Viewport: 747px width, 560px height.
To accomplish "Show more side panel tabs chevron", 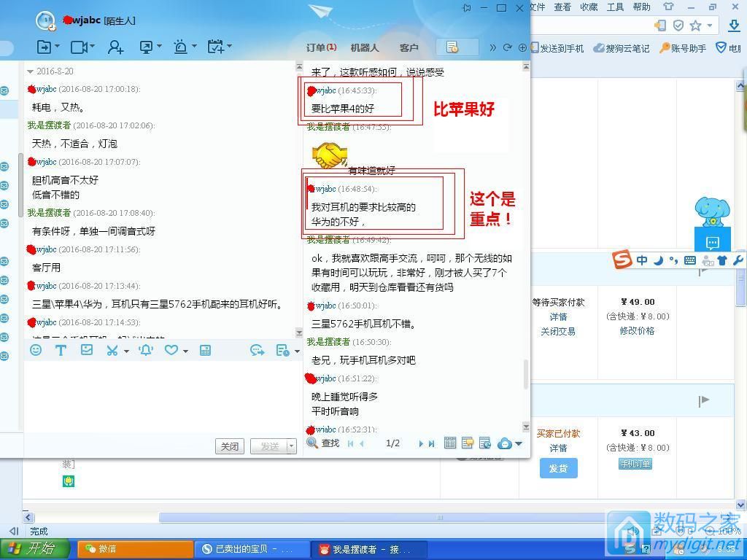I will (492, 47).
